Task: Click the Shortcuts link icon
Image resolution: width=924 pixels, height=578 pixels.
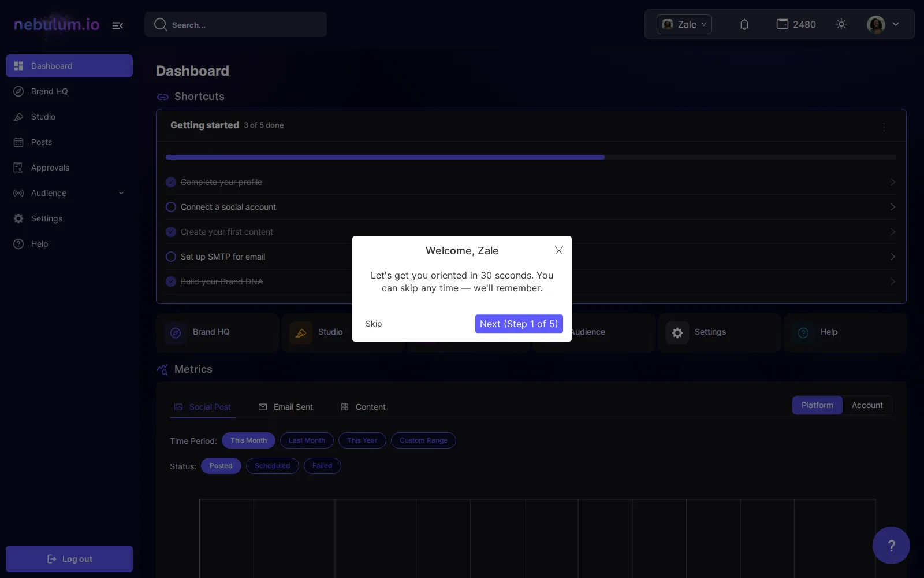Action: [x=163, y=97]
